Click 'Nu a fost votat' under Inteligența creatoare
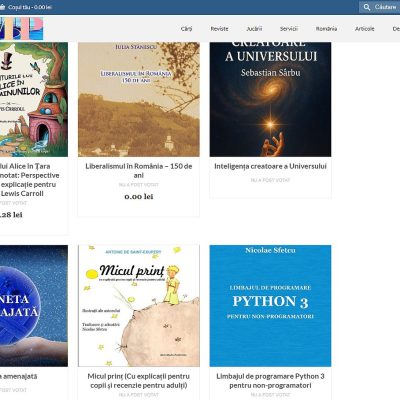Screen dimensions: 400x400 coord(270,180)
